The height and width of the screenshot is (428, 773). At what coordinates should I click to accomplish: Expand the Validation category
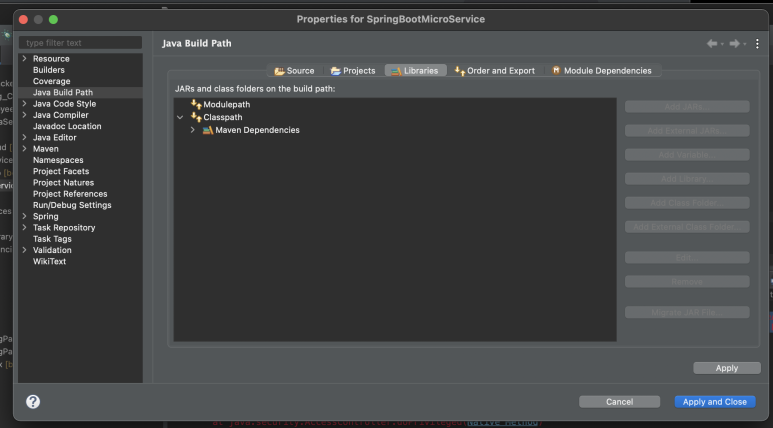[24, 250]
